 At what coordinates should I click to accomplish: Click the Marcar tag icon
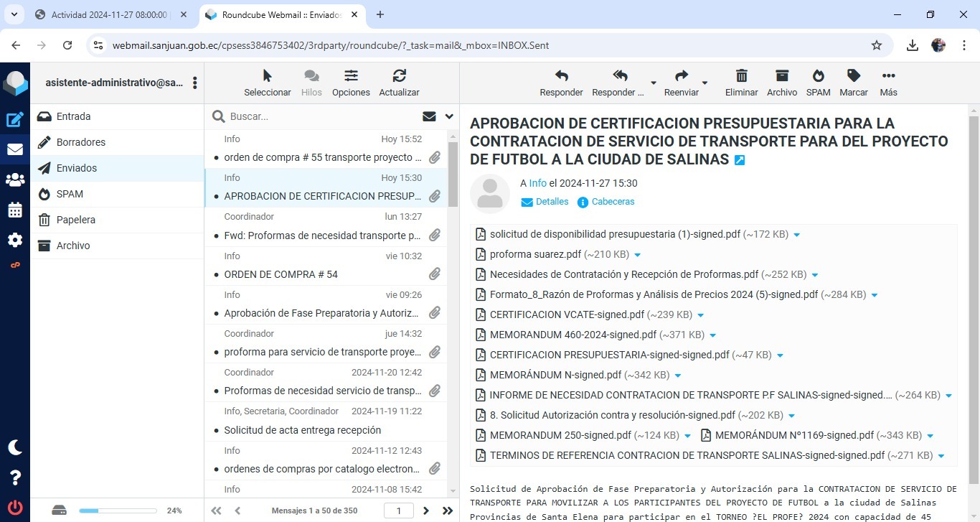coord(853,76)
